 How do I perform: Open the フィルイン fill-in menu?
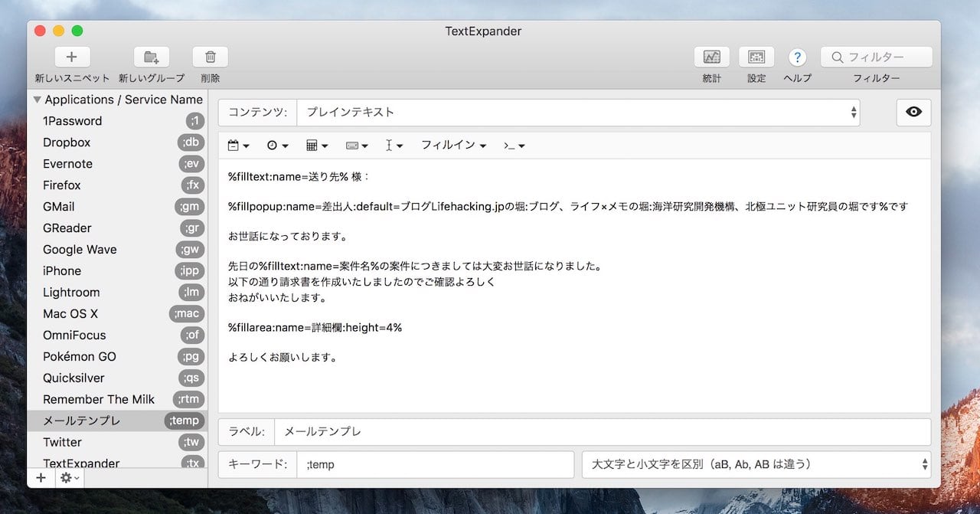click(x=453, y=146)
